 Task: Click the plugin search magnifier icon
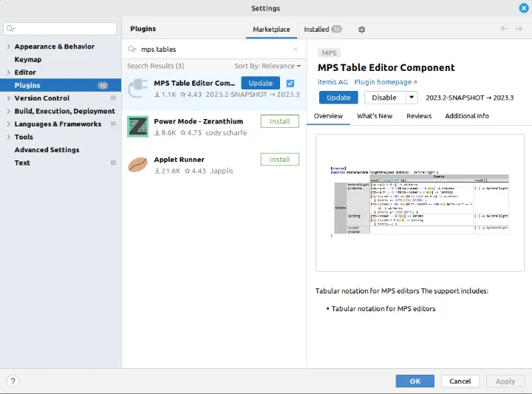pyautogui.click(x=132, y=50)
